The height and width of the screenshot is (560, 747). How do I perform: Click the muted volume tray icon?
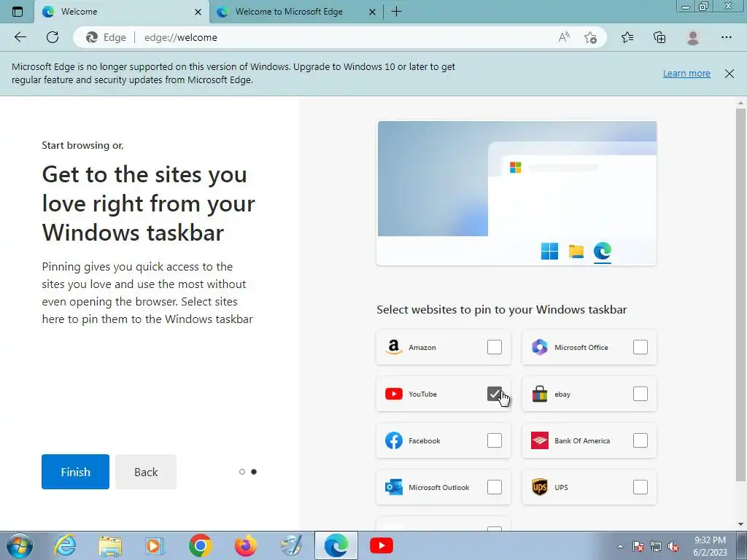click(673, 546)
